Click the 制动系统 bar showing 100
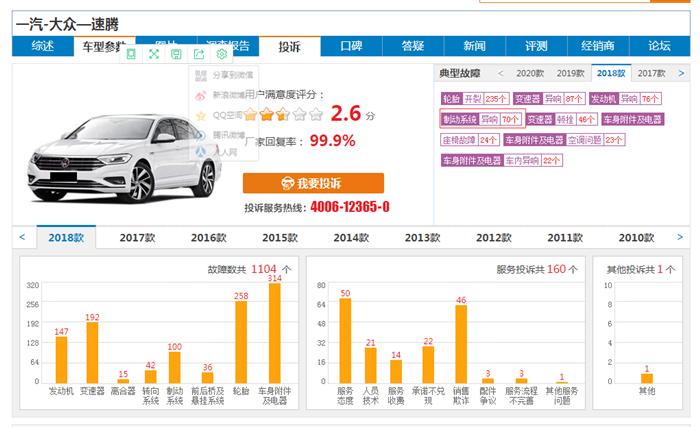 (x=175, y=368)
